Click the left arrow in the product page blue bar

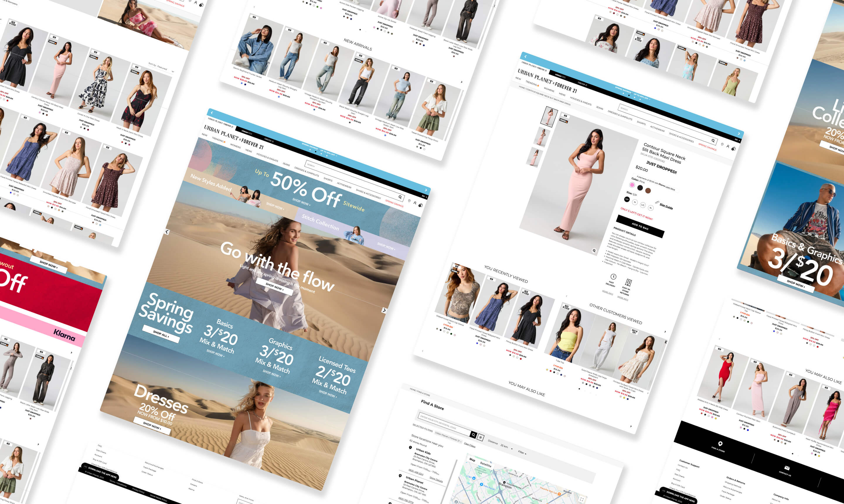click(x=525, y=56)
